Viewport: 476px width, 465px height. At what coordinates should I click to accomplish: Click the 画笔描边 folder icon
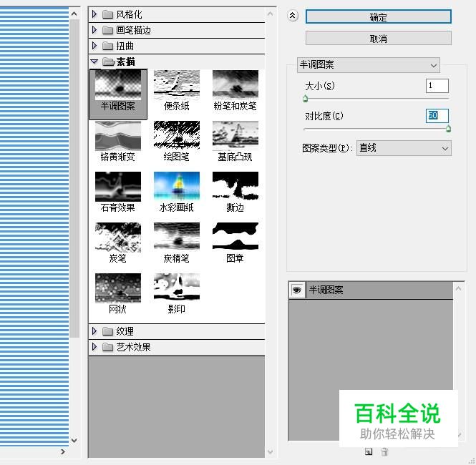[107, 30]
